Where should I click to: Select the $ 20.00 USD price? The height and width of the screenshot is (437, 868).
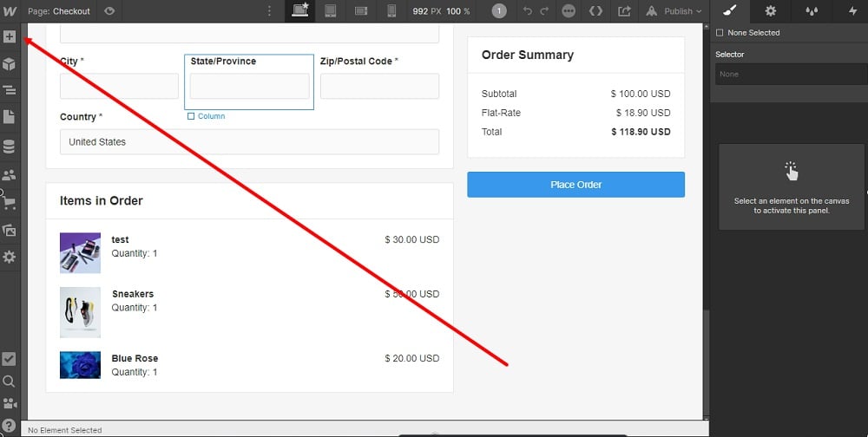(x=411, y=358)
